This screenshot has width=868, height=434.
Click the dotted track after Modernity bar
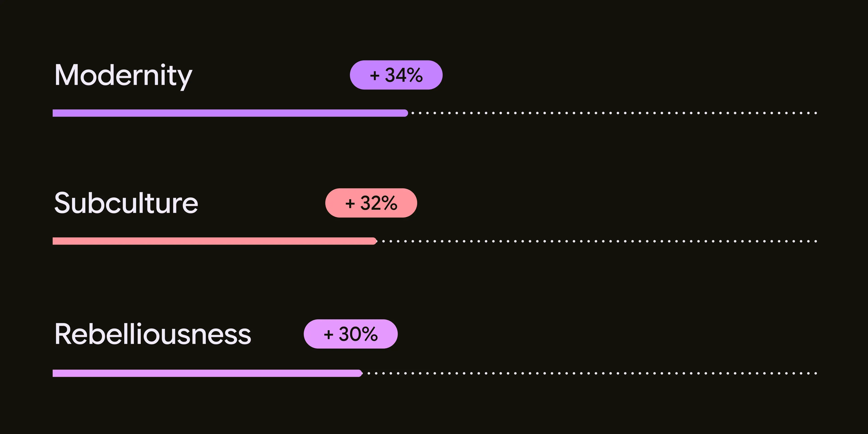coord(614,113)
